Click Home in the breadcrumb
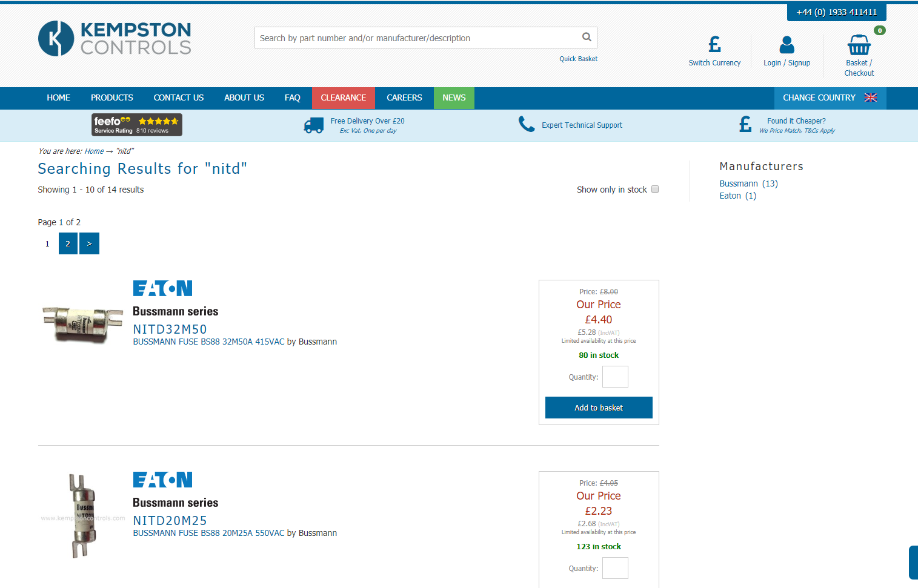The height and width of the screenshot is (588, 918). click(94, 151)
